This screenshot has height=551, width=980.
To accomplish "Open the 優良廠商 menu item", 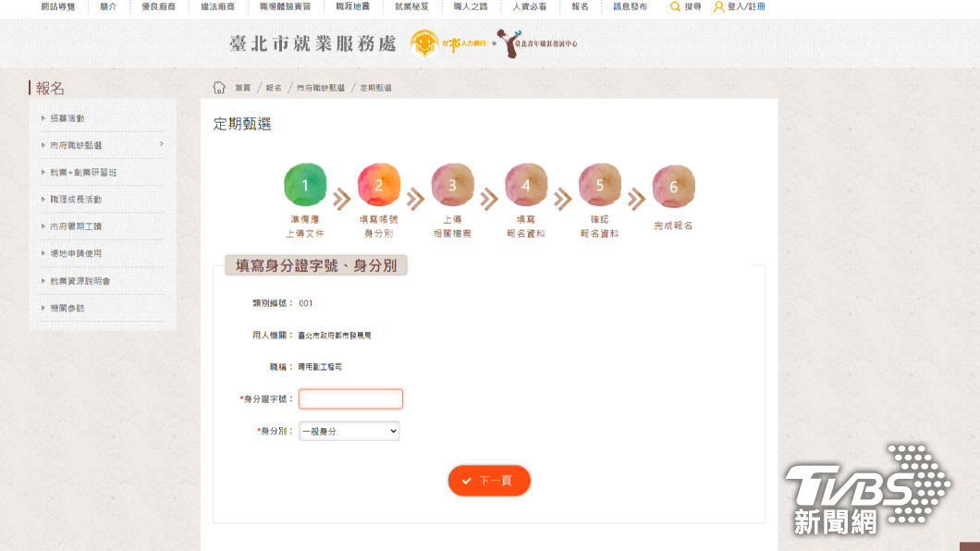I will 159,6.
